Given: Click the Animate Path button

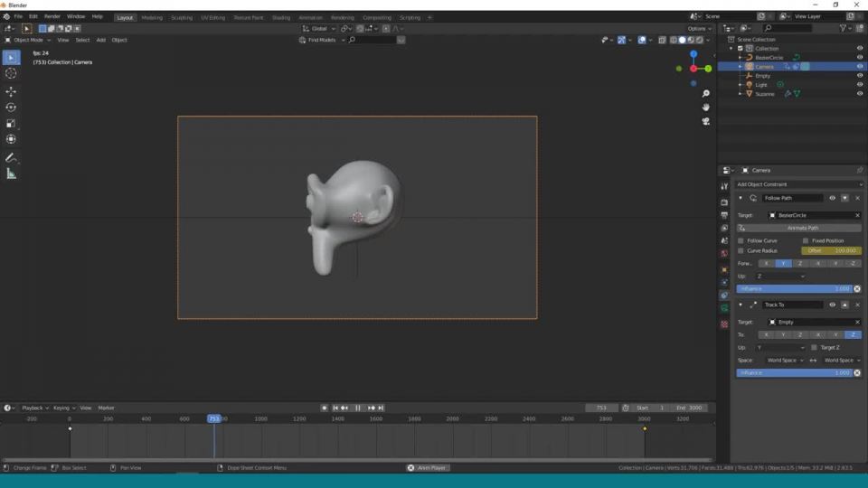Looking at the screenshot, I should (799, 228).
